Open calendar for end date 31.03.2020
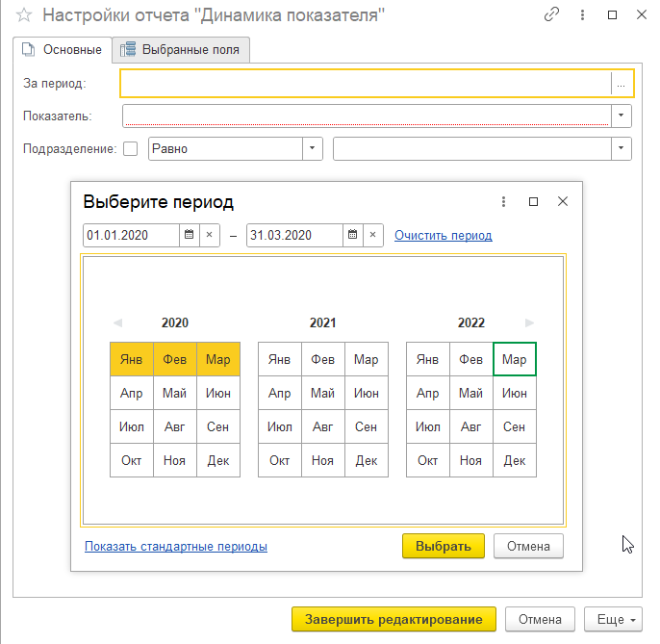Image resolution: width=660 pixels, height=644 pixels. pyautogui.click(x=353, y=235)
